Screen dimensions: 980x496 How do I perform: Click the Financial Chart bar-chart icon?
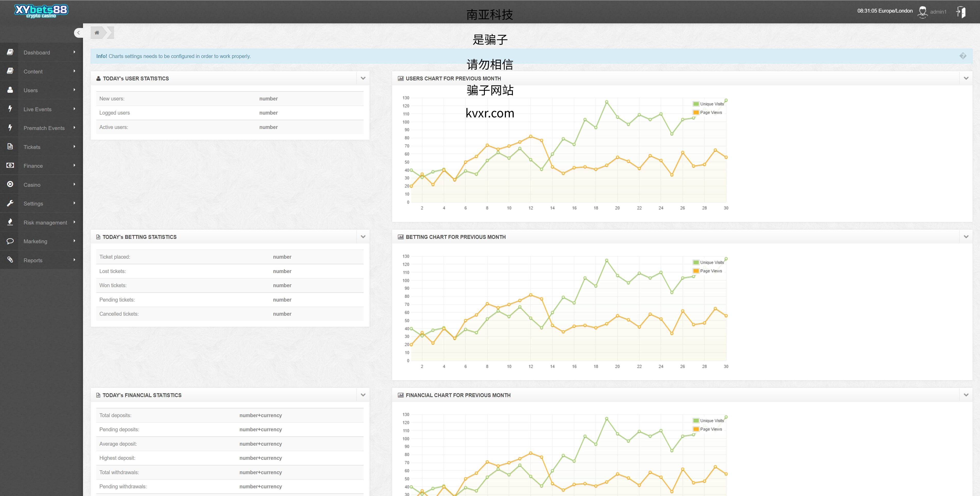pos(401,395)
